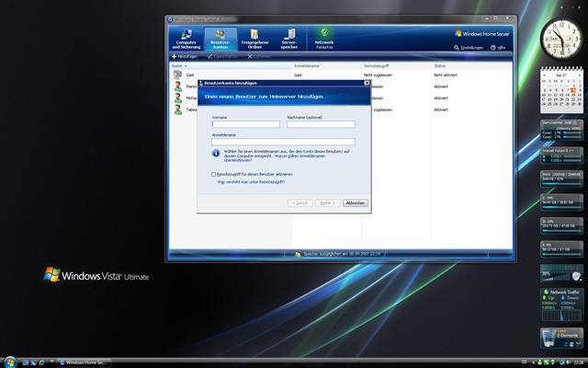
Task: Click the calendar sidebar gadget
Action: coord(561,90)
